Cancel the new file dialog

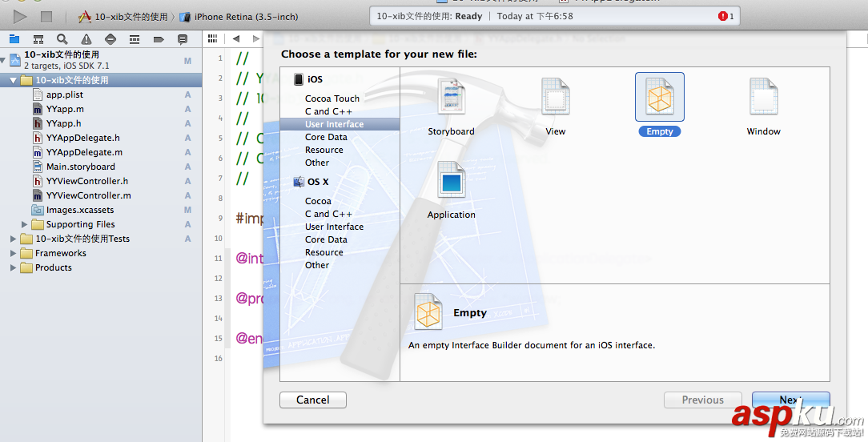click(313, 400)
